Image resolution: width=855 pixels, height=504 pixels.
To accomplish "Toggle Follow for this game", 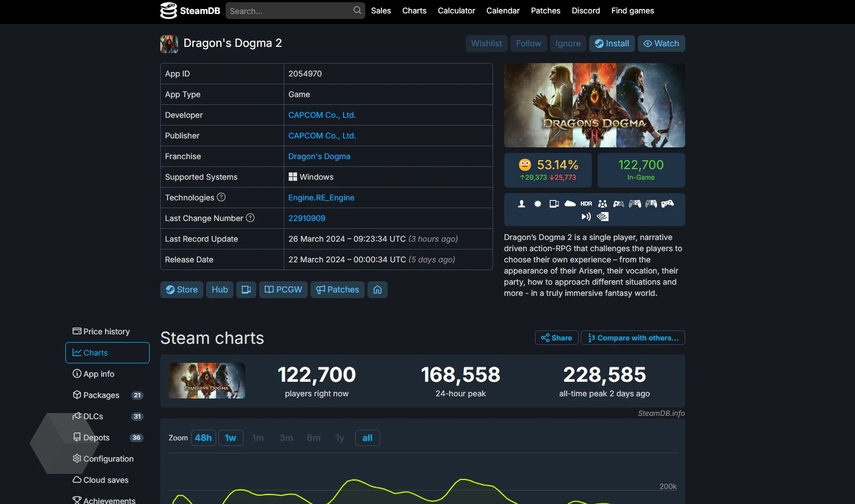I will point(528,44).
